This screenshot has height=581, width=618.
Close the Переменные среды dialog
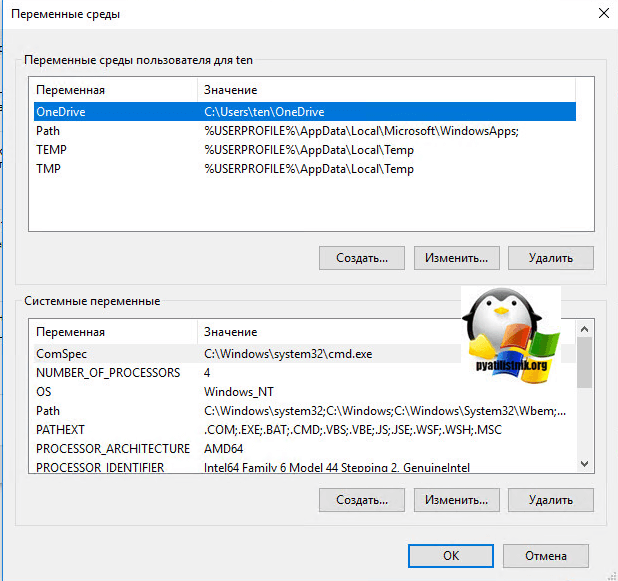[x=603, y=13]
